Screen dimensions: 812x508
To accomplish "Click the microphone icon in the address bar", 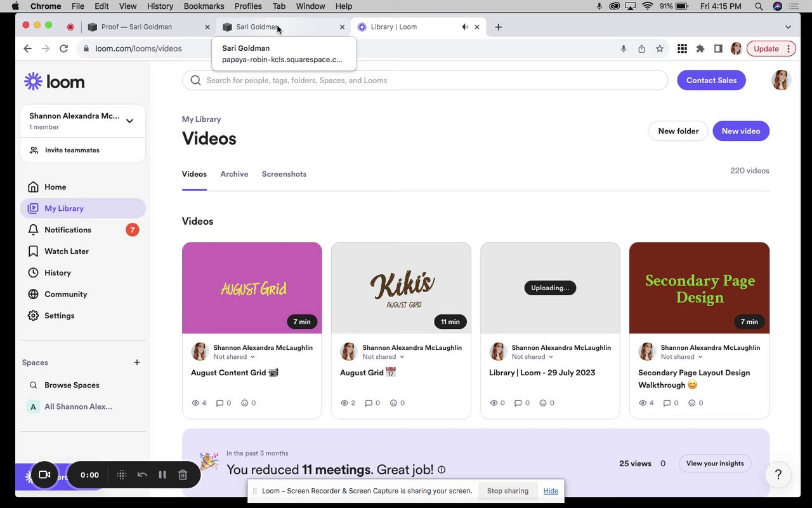I will point(624,48).
